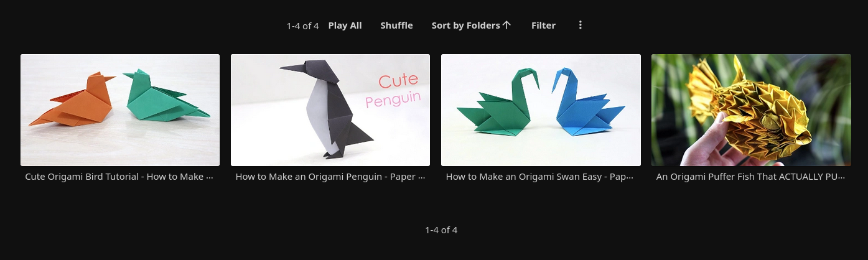The image size is (868, 260).
Task: Open the Origami Penguin video thumbnail
Action: pyautogui.click(x=330, y=110)
